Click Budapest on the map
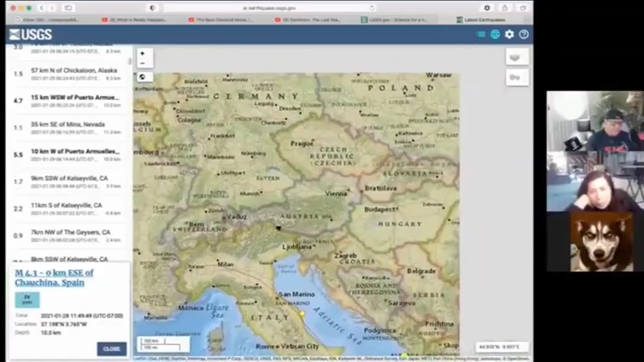The image size is (644, 362). click(x=381, y=209)
